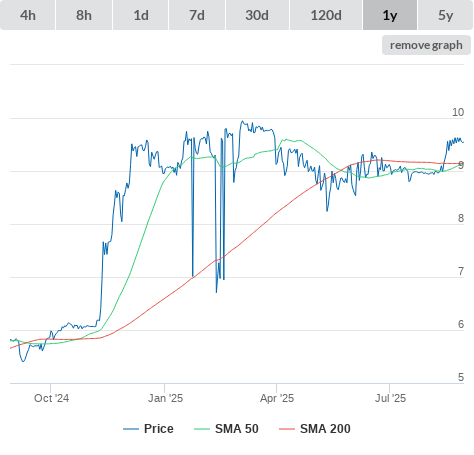Switch to the 8h time range

pyautogui.click(x=84, y=15)
